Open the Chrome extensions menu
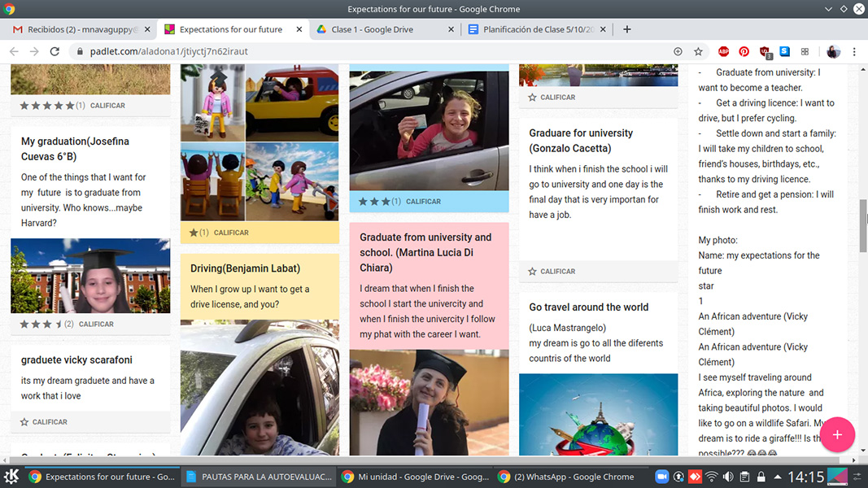The image size is (868, 488). (805, 51)
